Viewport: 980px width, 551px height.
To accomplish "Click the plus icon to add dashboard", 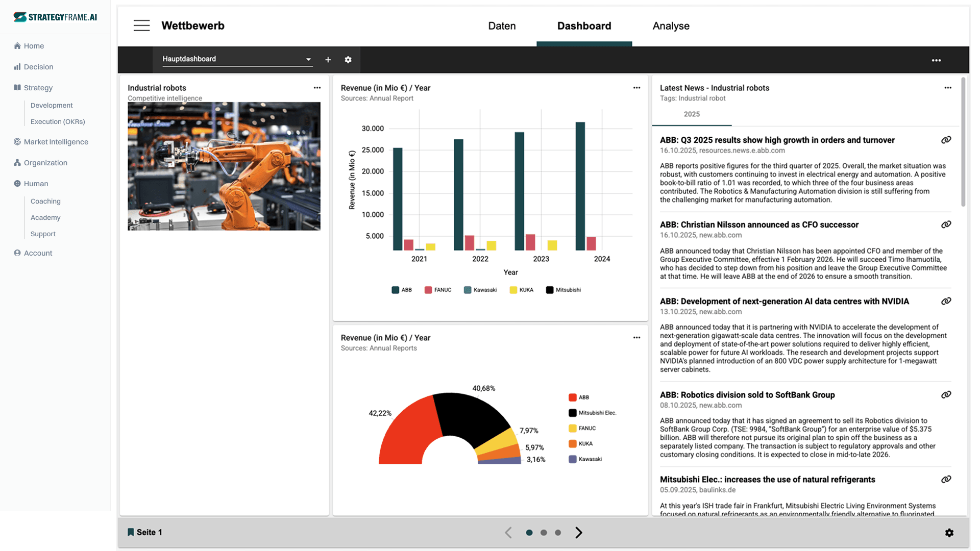I will (x=328, y=60).
